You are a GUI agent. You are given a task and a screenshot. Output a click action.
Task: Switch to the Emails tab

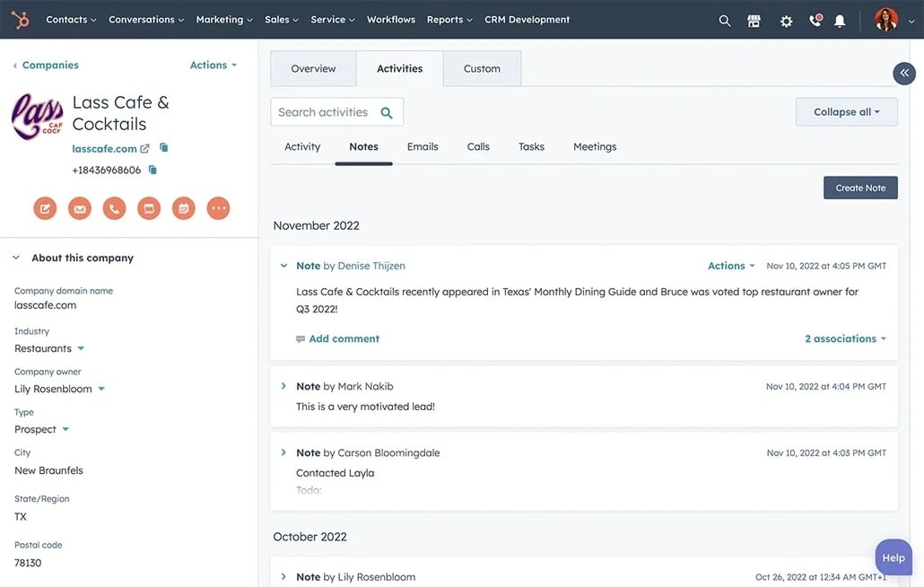(423, 145)
